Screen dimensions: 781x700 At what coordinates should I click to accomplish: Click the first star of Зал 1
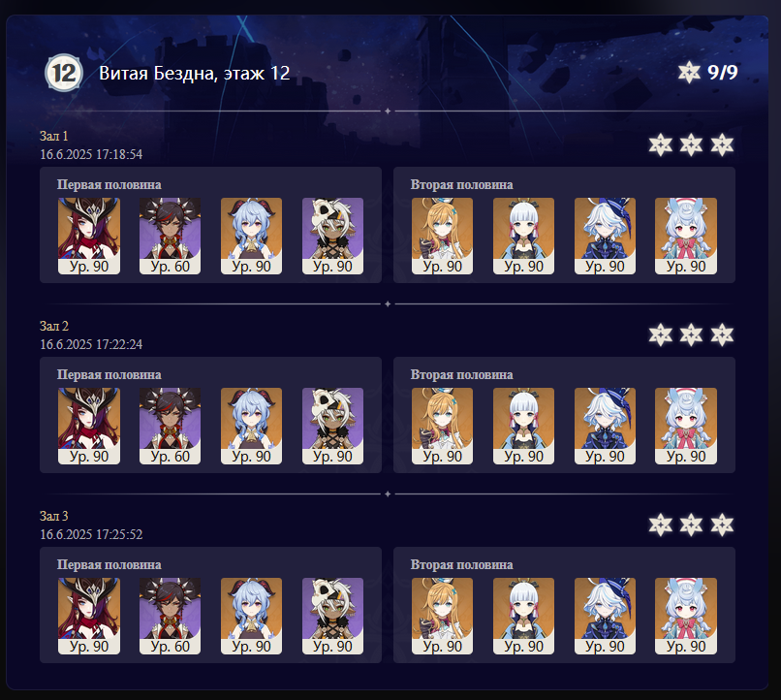(x=661, y=145)
